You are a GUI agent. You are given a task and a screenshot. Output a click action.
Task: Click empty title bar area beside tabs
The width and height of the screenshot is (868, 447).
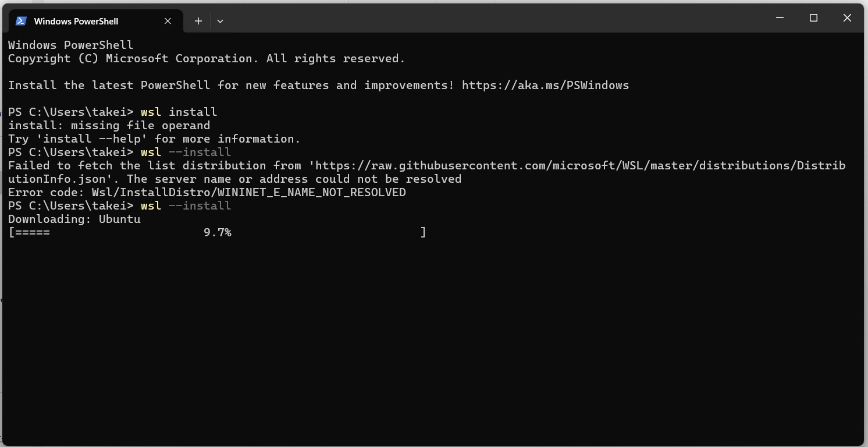pyautogui.click(x=495, y=19)
